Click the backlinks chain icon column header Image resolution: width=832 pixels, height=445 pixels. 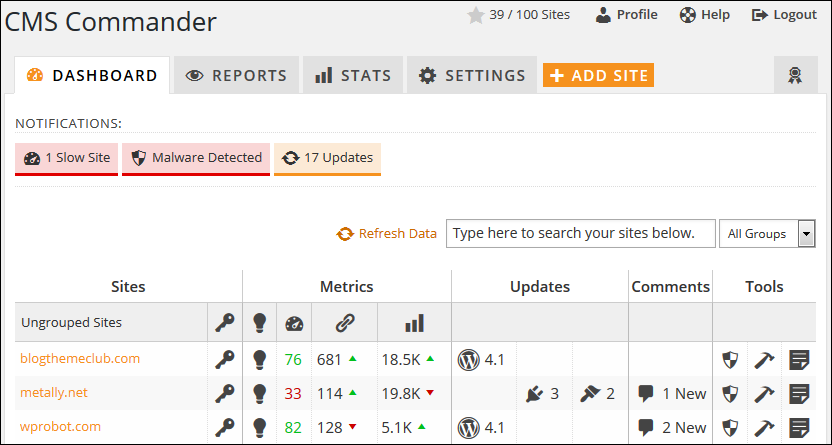(345, 322)
